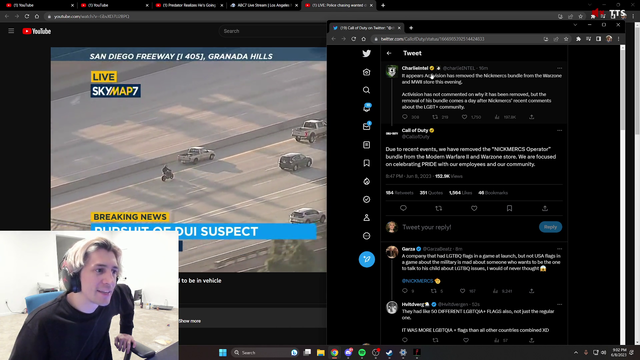The width and height of the screenshot is (640, 360).
Task: Open More options circle in Twitter sidebar
Action: click(367, 236)
